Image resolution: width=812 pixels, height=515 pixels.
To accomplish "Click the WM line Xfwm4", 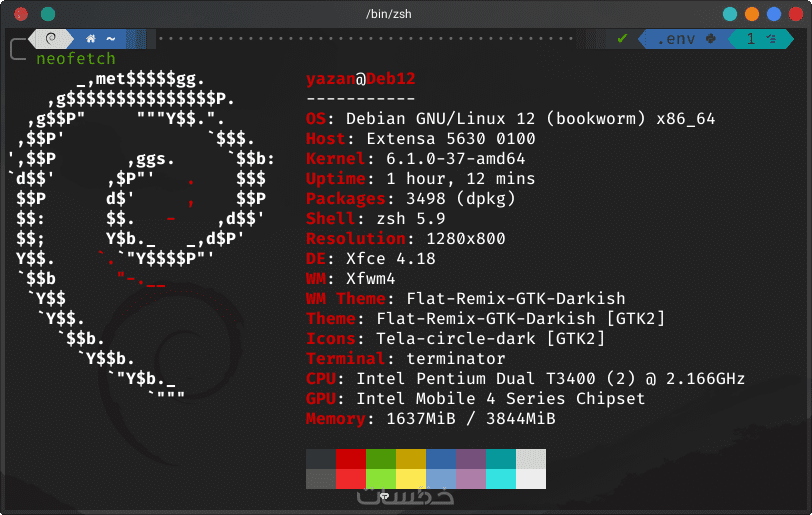I will click(x=351, y=279).
